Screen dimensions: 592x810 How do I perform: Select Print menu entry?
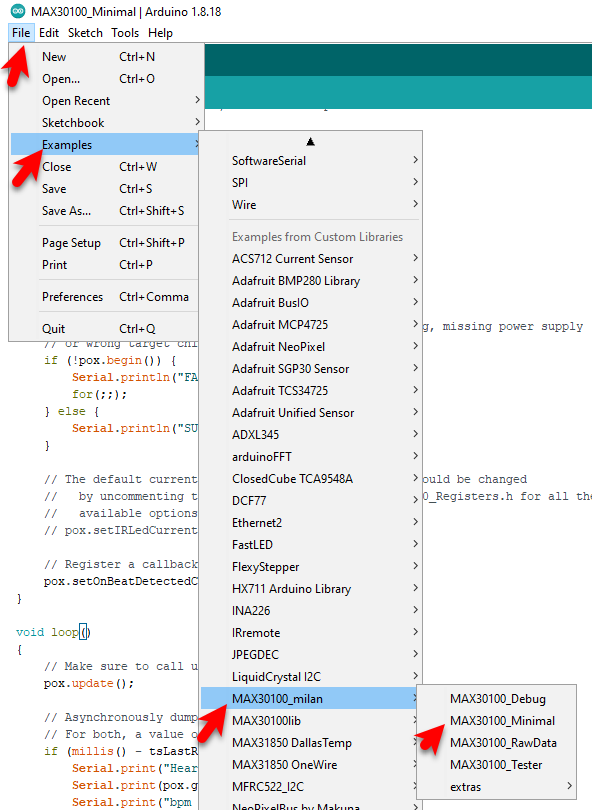click(x=105, y=265)
